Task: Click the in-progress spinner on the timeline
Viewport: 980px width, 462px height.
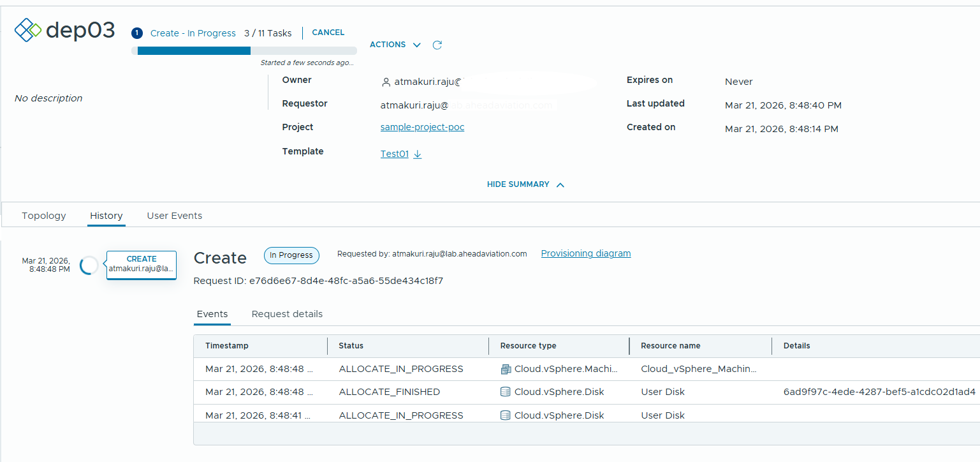Action: point(89,265)
